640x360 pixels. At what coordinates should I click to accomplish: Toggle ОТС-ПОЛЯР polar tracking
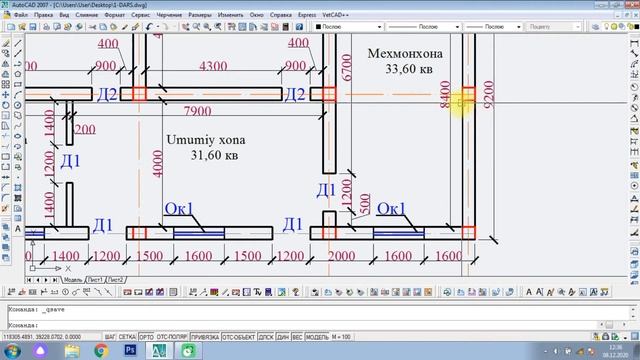click(x=172, y=337)
